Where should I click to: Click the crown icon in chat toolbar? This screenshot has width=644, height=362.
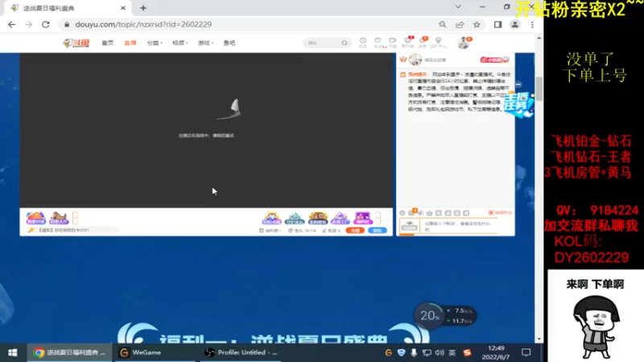430,213
